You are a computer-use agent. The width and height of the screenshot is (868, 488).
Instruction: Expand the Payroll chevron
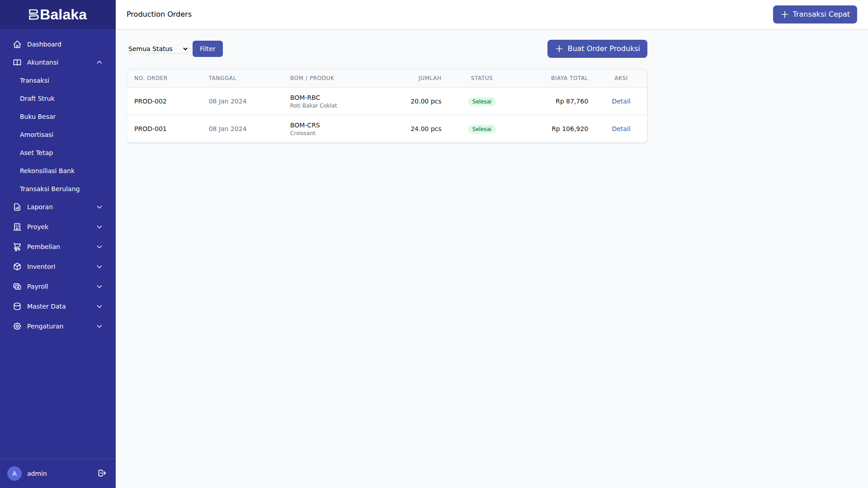99,286
